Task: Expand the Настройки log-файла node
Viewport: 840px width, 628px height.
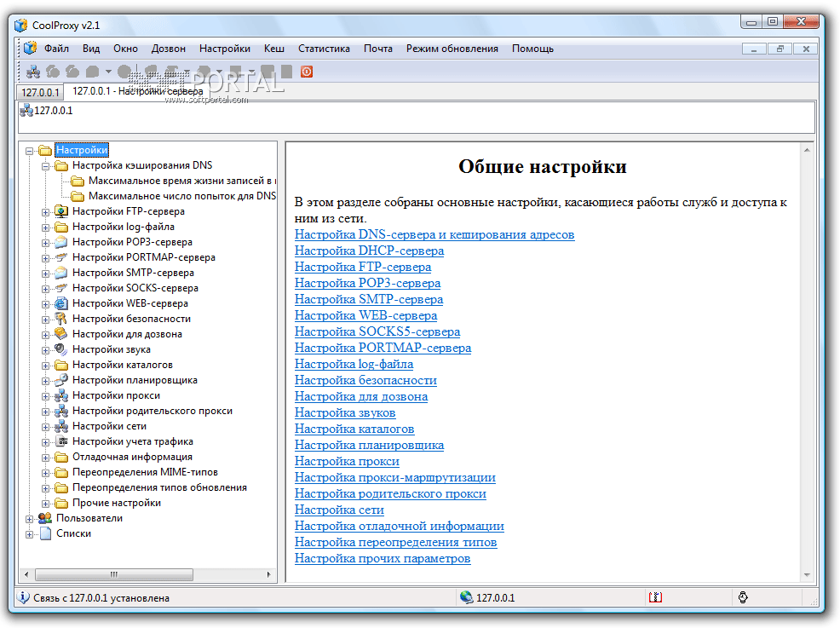Action: click(x=45, y=228)
